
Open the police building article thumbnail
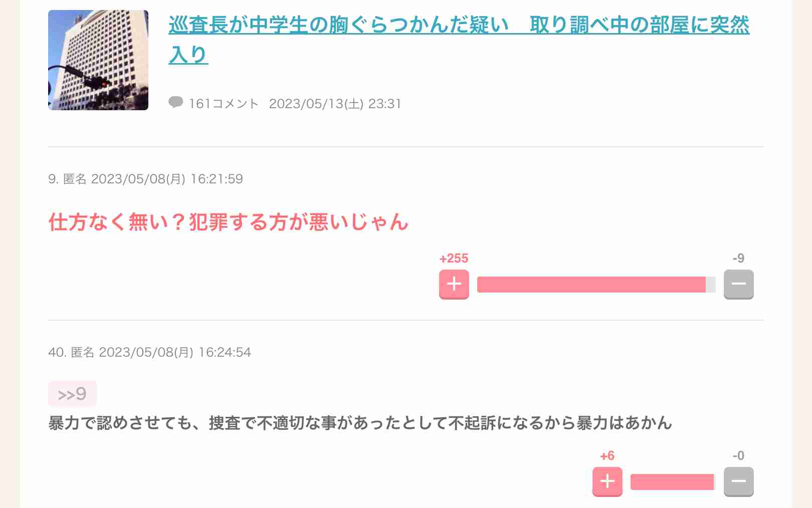(x=98, y=60)
